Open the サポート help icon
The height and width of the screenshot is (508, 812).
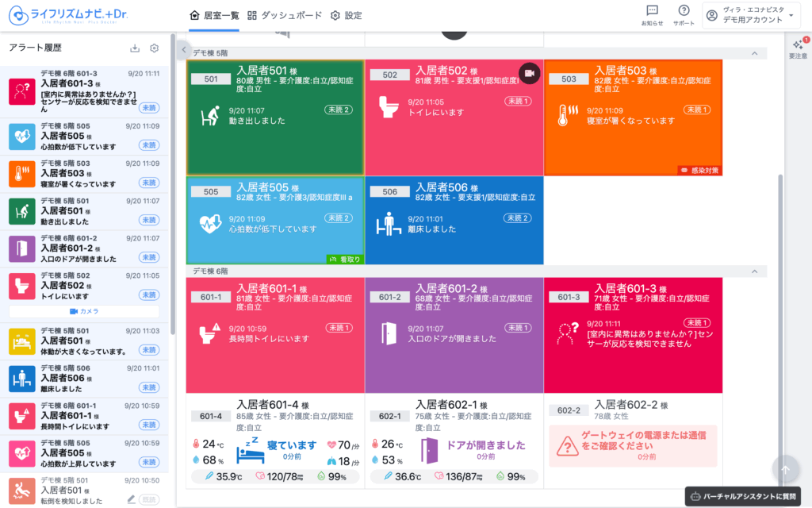(x=684, y=14)
